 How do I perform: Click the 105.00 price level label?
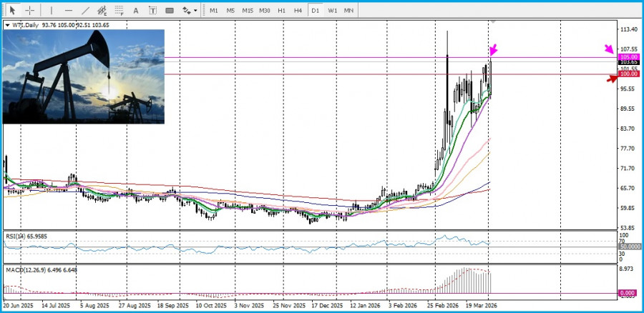pos(629,57)
